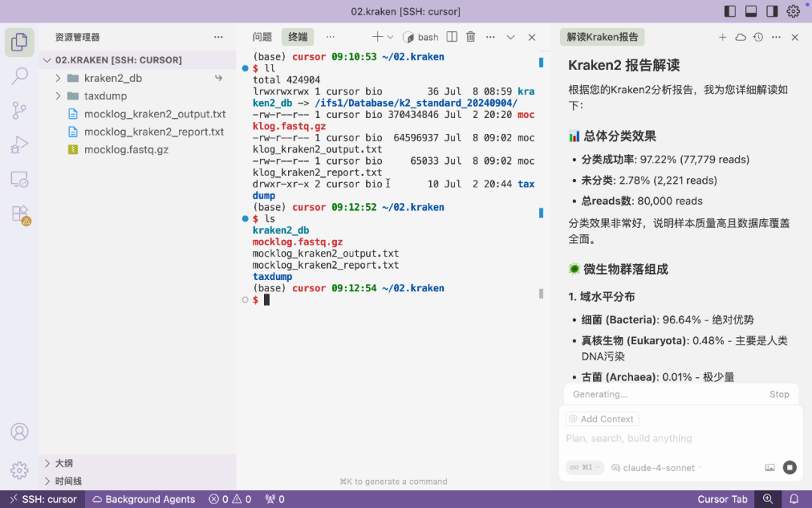
Task: Click the ll command decoration dot
Action: (x=245, y=68)
